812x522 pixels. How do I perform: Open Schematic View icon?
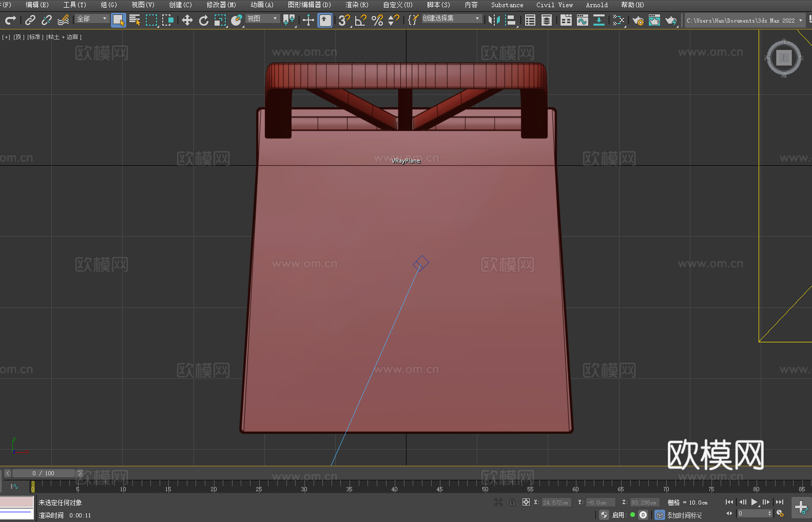tap(599, 20)
